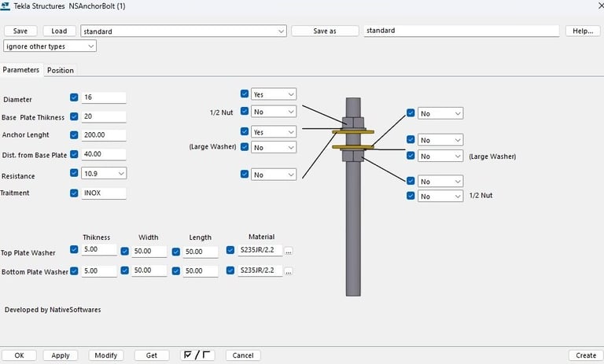Click the Traitment INOX field
Viewport: 604px width, 364px height.
[104, 193]
